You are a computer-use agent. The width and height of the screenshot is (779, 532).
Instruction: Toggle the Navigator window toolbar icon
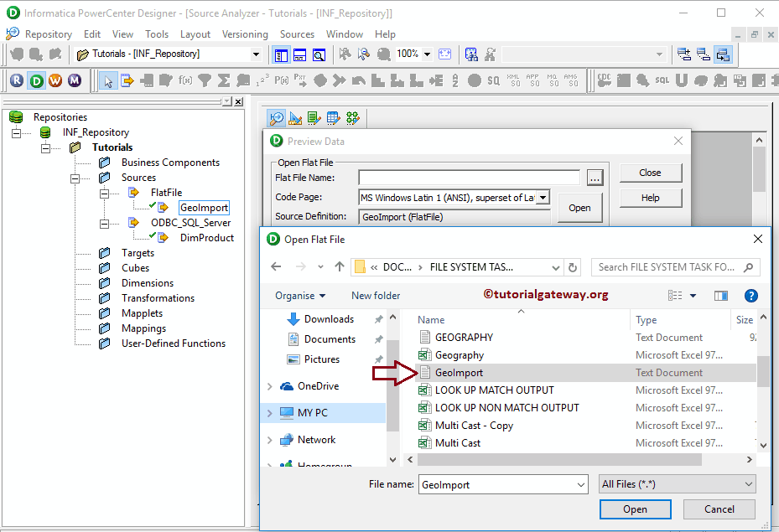[x=281, y=54]
